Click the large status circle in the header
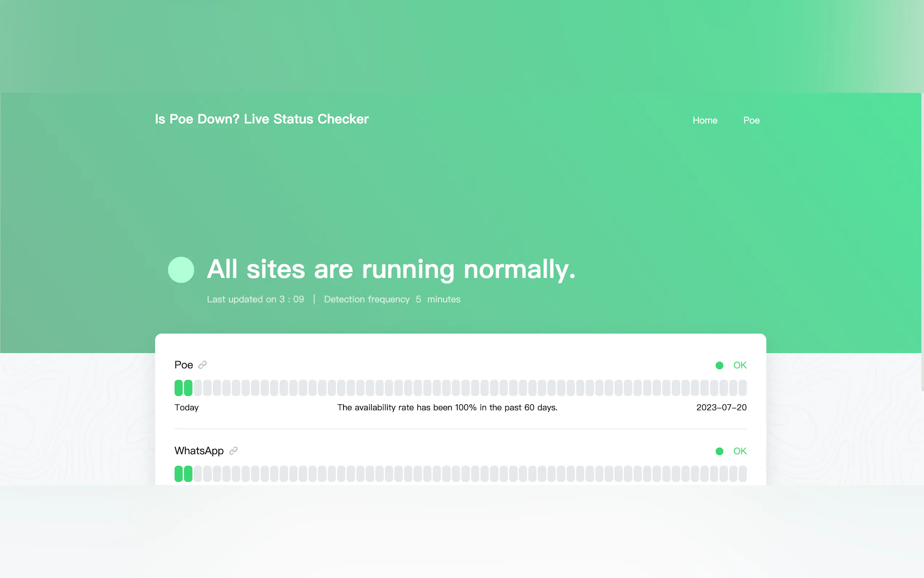Screen dimensions: 924x578 point(181,270)
